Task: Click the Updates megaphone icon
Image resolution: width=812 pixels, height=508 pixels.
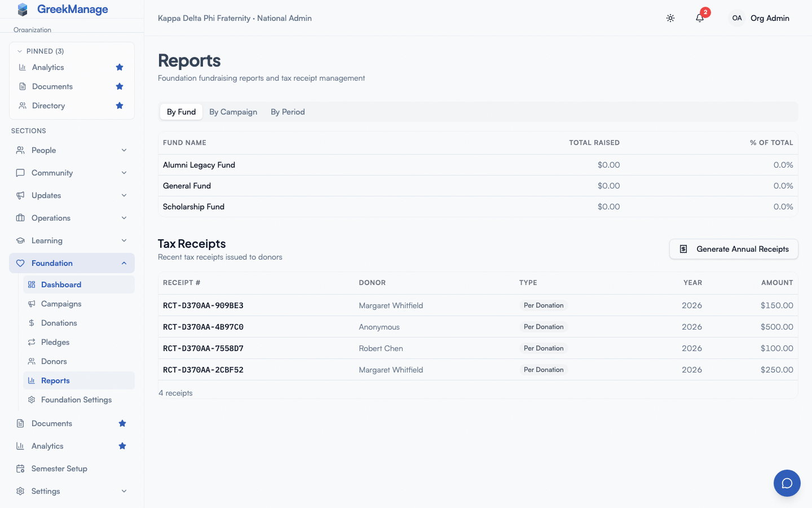Action: tap(20, 195)
